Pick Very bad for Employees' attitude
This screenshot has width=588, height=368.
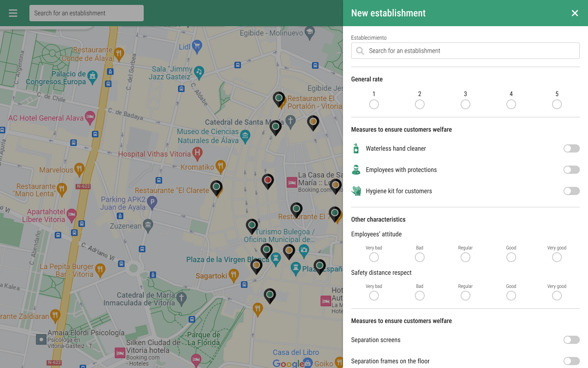pyautogui.click(x=374, y=257)
